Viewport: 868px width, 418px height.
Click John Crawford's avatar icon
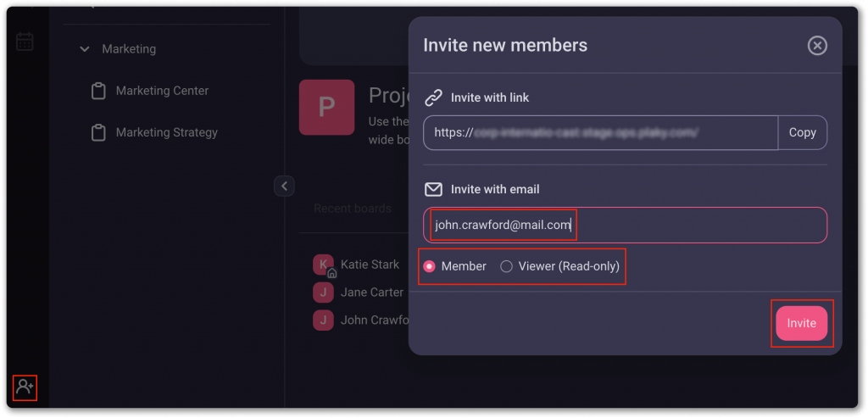tap(323, 320)
